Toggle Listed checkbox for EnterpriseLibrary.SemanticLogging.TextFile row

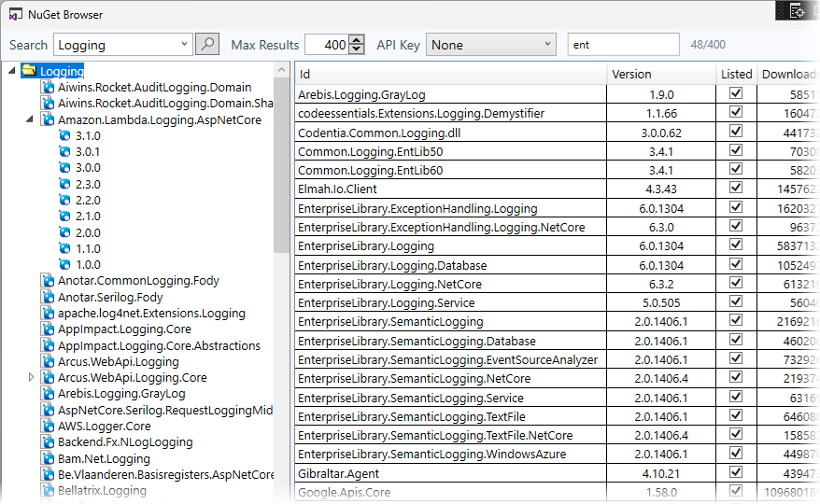pyautogui.click(x=736, y=415)
